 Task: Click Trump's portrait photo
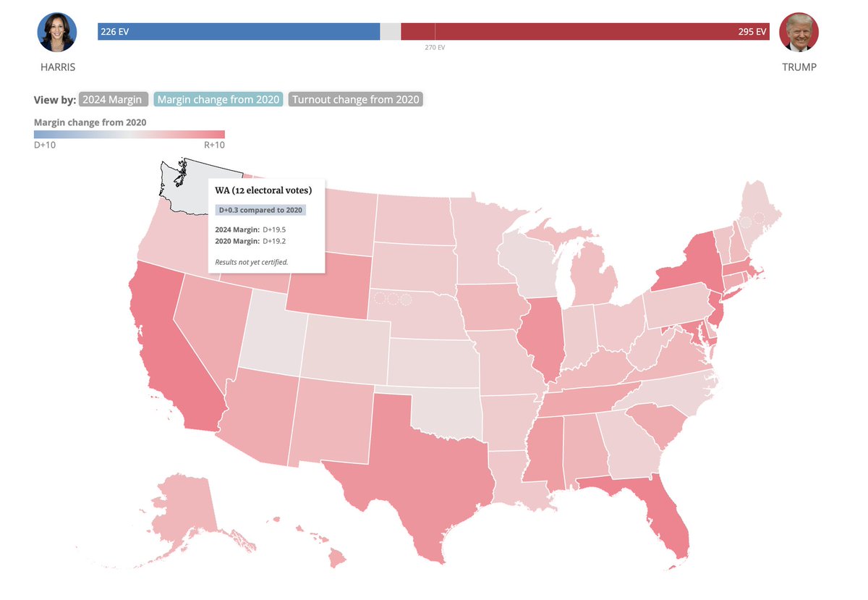799,32
